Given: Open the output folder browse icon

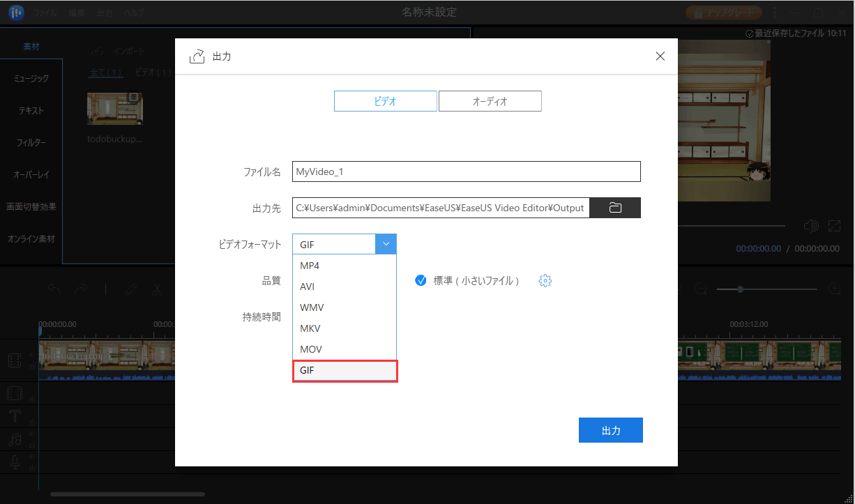Looking at the screenshot, I should [x=615, y=208].
